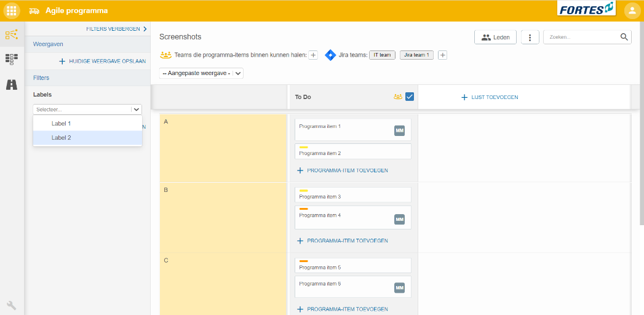Open the Aangepaste weergave dropdown
This screenshot has height=315, width=644.
pyautogui.click(x=201, y=73)
